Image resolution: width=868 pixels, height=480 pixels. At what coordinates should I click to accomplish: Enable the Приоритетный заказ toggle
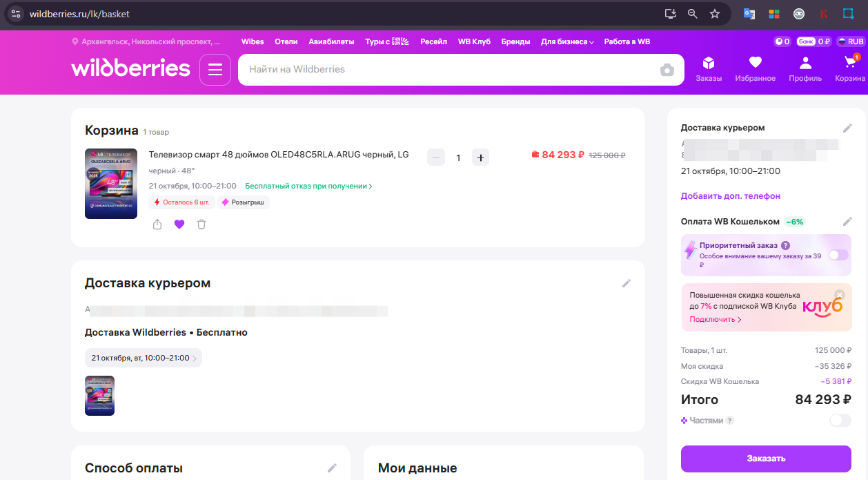[838, 255]
